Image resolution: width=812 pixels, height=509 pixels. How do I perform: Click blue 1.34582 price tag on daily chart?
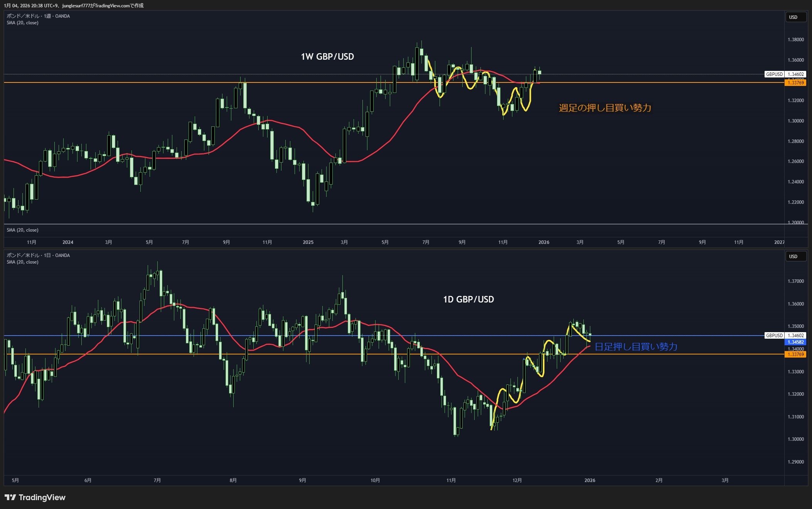(795, 342)
